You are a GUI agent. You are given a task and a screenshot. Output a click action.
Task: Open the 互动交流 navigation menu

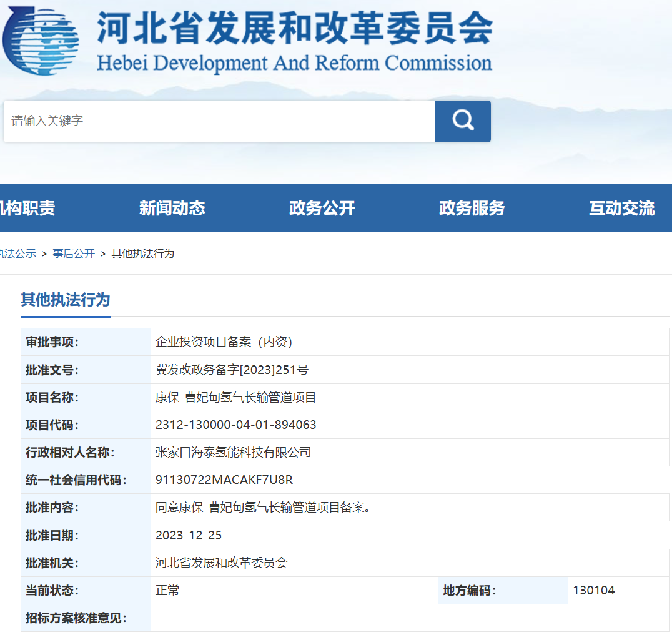pos(620,208)
